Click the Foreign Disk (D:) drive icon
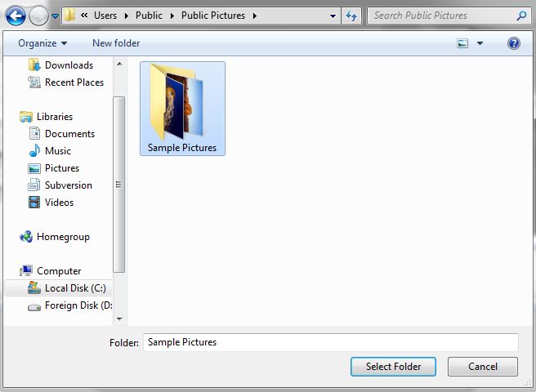The width and height of the screenshot is (536, 392). [x=34, y=307]
